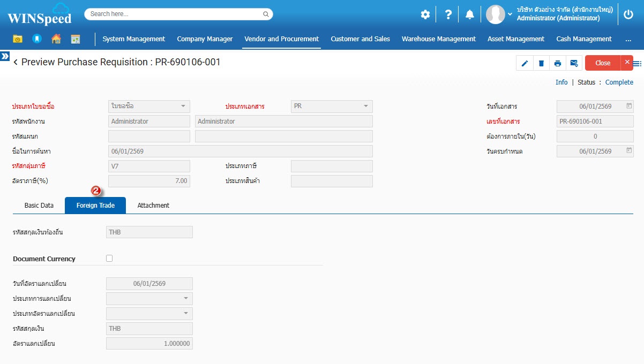Image resolution: width=644 pixels, height=364 pixels.
Task: Open the calendar icon in toolbar
Action: point(75,39)
